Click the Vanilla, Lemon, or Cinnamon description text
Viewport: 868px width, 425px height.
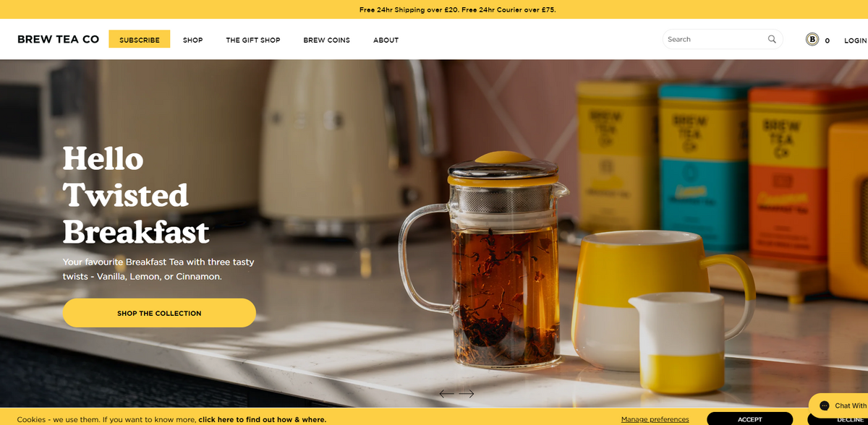click(158, 269)
